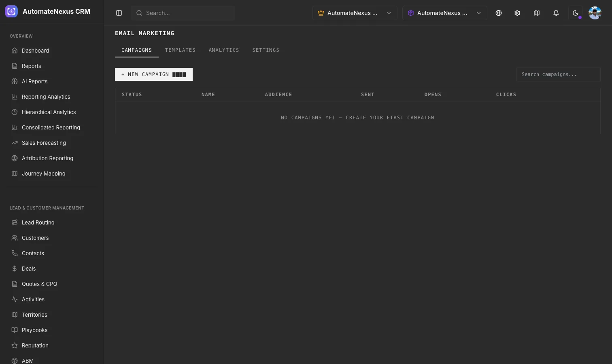Toggle dark mode moon icon

click(576, 13)
